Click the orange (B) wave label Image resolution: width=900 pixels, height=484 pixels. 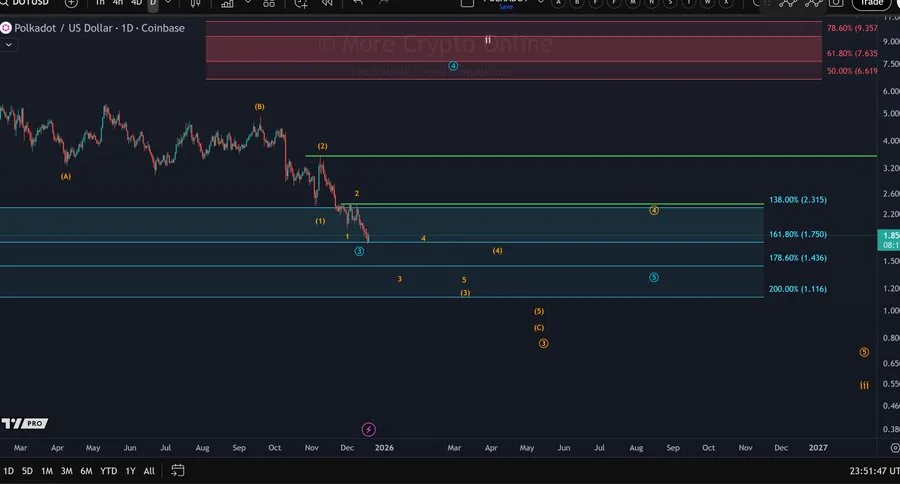259,107
